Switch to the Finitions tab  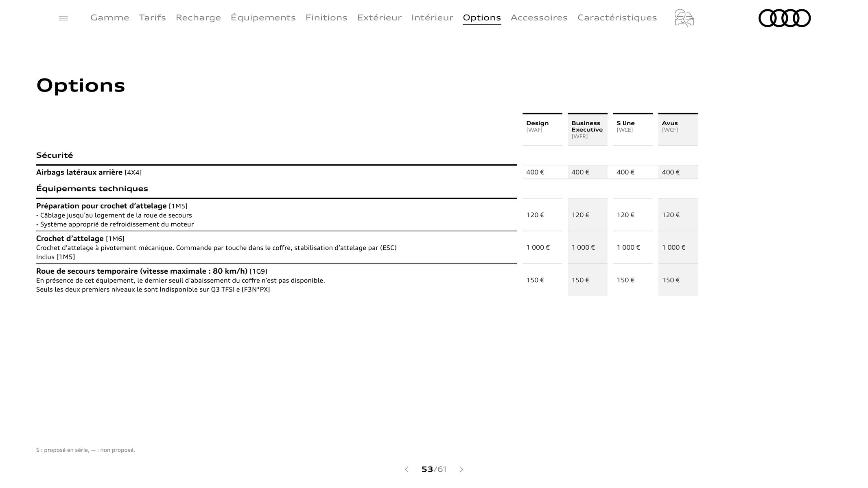pyautogui.click(x=326, y=17)
